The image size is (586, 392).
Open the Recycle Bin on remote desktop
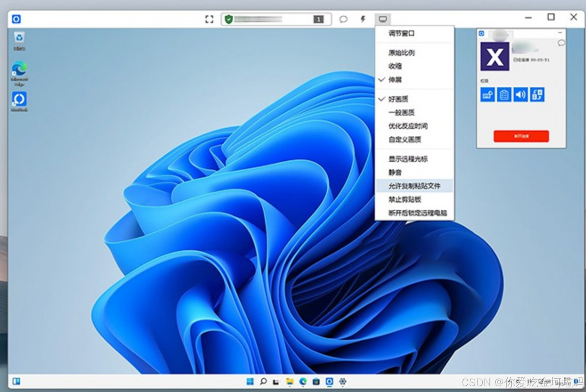(19, 41)
